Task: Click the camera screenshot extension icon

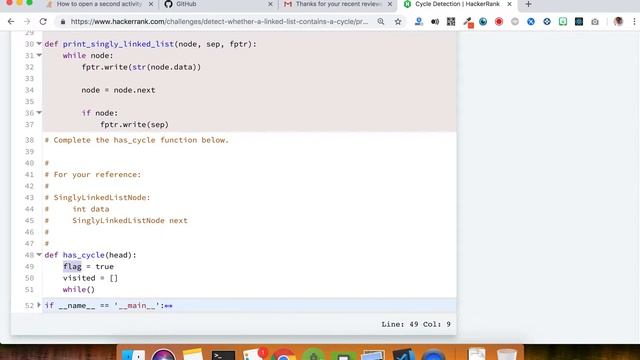Action: click(595, 22)
